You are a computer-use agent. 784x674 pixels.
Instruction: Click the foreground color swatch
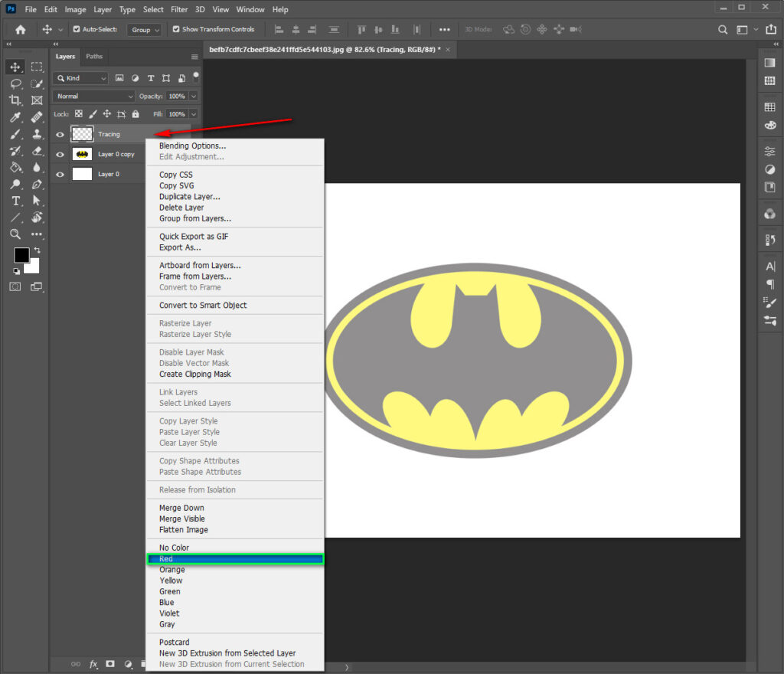20,255
